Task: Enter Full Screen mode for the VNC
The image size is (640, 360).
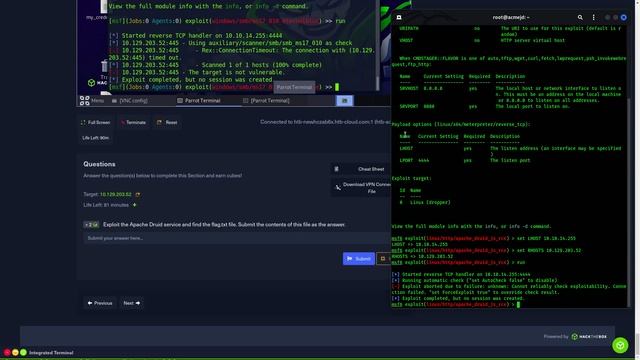Action: [95, 122]
